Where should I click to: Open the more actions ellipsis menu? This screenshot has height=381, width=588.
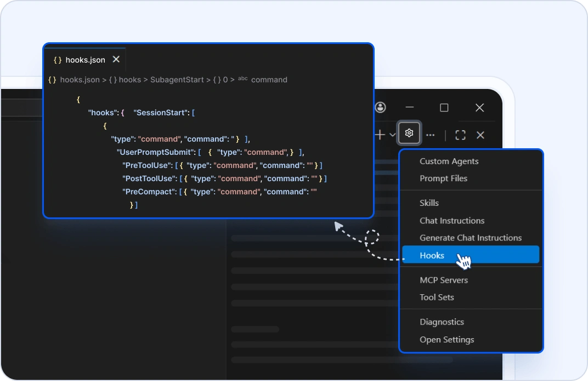click(431, 135)
